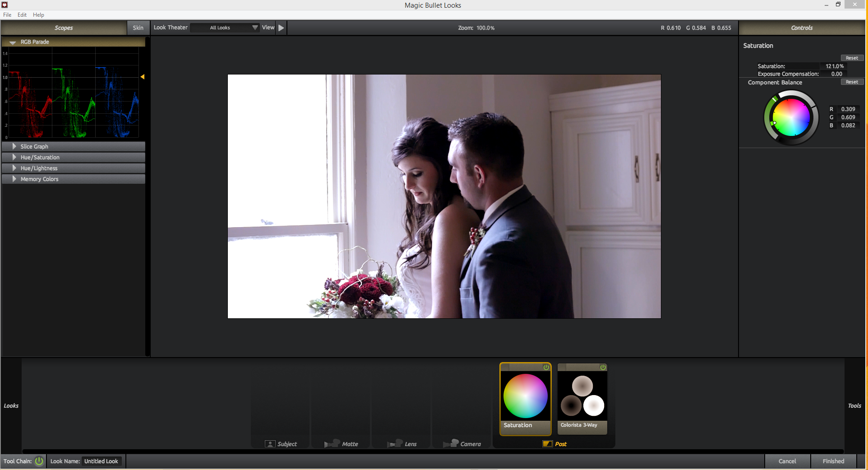Toggle power on the Saturation tool
Image resolution: width=868 pixels, height=470 pixels.
pyautogui.click(x=546, y=367)
